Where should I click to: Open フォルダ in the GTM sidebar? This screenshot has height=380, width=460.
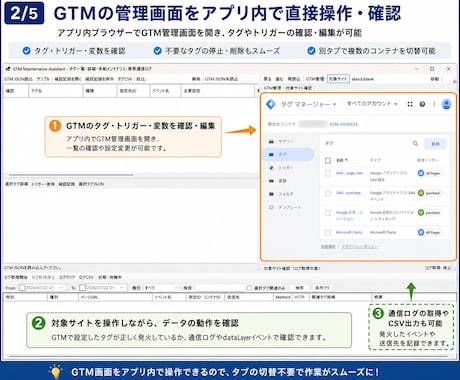[282, 194]
